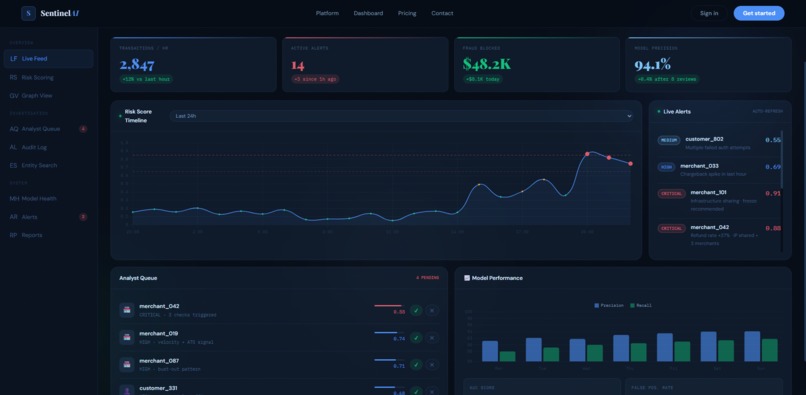Open the merchant_033 live alert
The height and width of the screenshot is (395, 806).
pyautogui.click(x=719, y=170)
